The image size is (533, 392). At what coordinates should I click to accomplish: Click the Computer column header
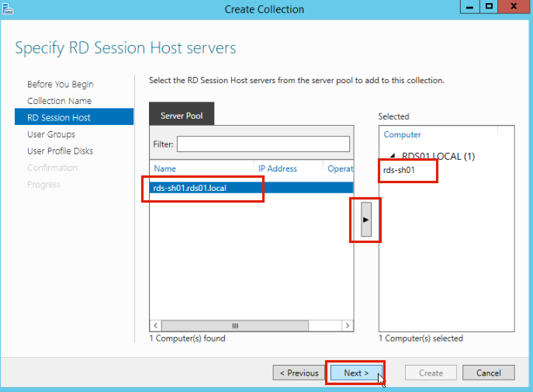[403, 134]
